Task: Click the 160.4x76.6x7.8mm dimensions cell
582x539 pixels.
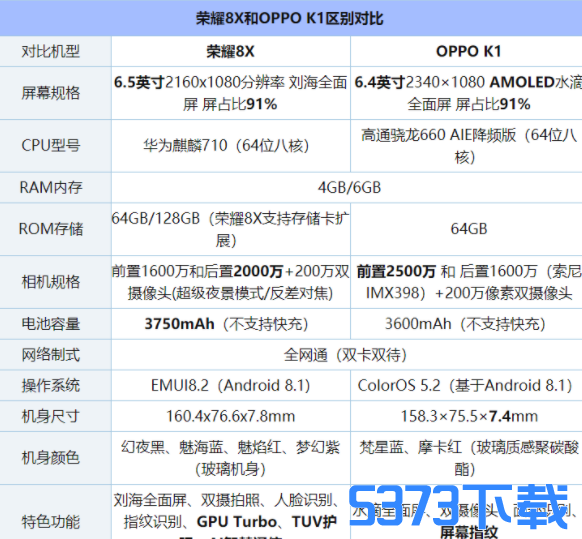Action: click(230, 416)
